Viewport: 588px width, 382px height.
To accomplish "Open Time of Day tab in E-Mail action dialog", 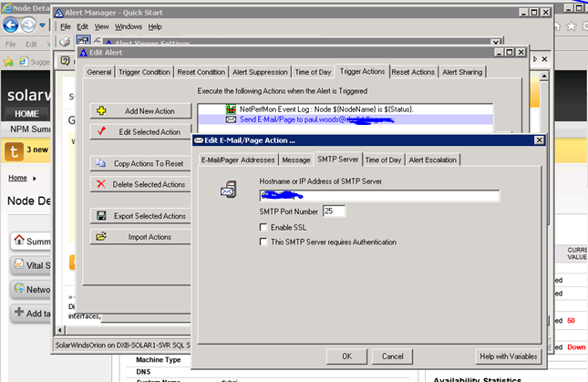I will (x=383, y=160).
